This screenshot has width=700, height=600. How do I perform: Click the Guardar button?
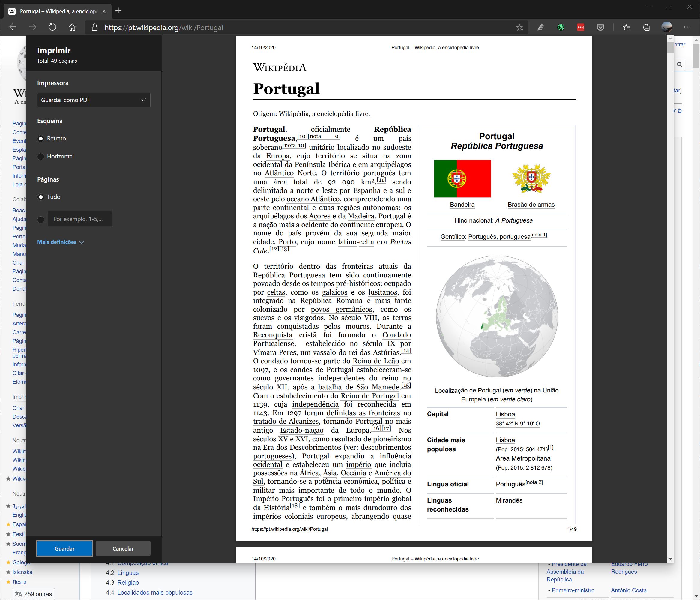64,548
